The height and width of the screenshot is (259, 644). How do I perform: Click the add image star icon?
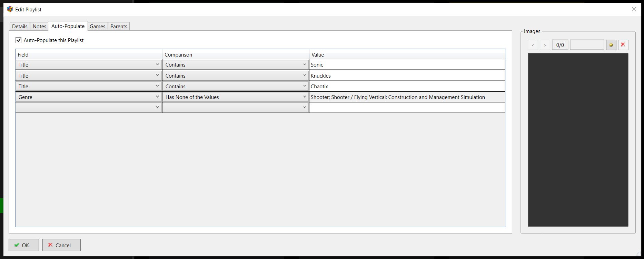(611, 45)
